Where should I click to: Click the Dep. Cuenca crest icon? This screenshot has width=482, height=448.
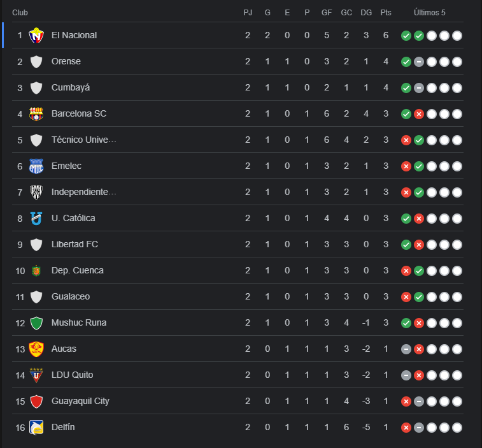(36, 271)
